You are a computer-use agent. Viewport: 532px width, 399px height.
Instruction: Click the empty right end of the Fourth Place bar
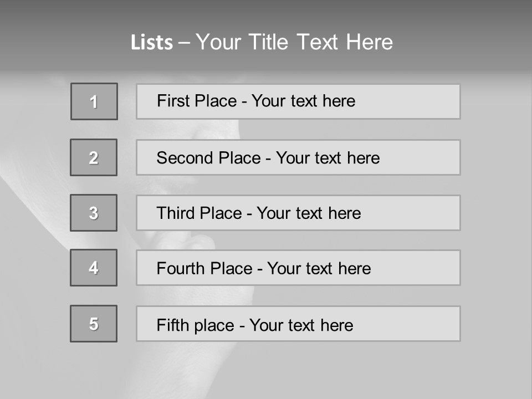pos(416,268)
